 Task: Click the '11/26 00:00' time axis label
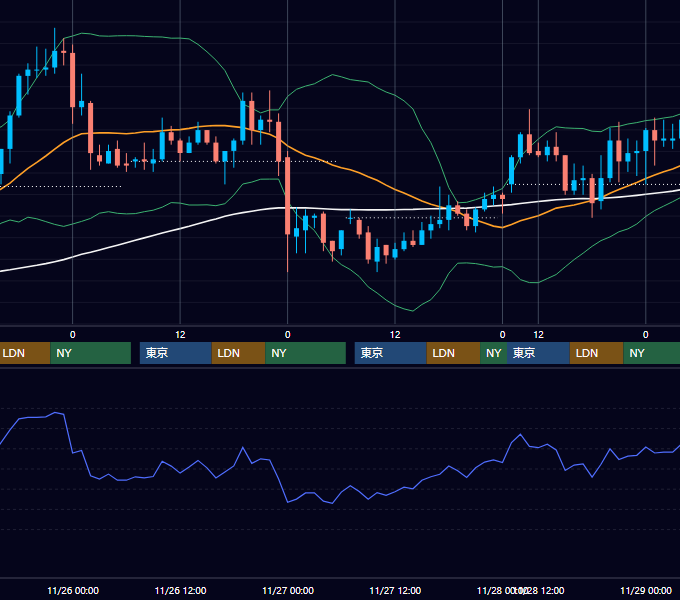pos(73,590)
